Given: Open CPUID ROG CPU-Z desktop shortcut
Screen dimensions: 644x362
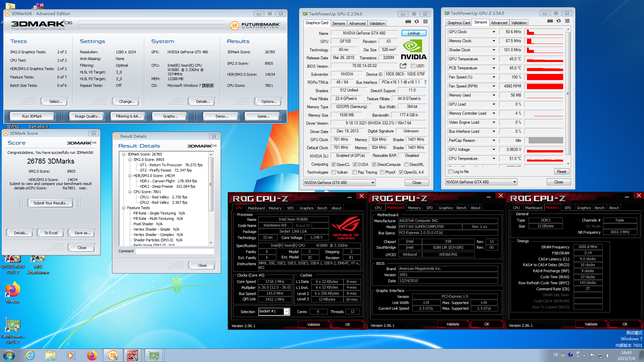Looking at the screenshot, I should pos(13,265).
